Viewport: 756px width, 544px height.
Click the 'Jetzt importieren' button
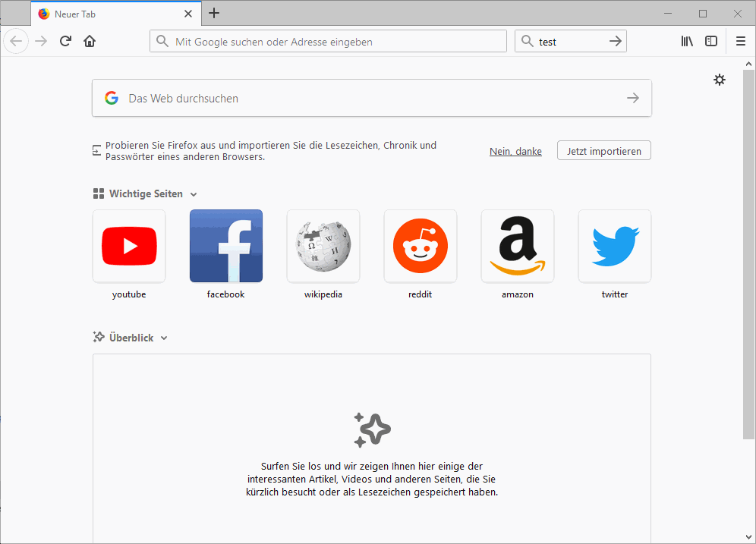pyautogui.click(x=604, y=151)
